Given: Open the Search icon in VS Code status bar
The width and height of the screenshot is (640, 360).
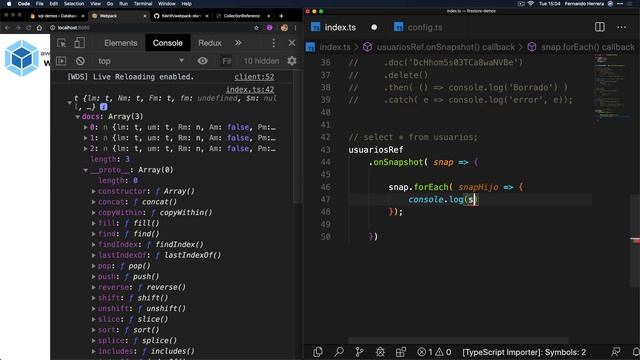Looking at the screenshot, I should (339, 352).
